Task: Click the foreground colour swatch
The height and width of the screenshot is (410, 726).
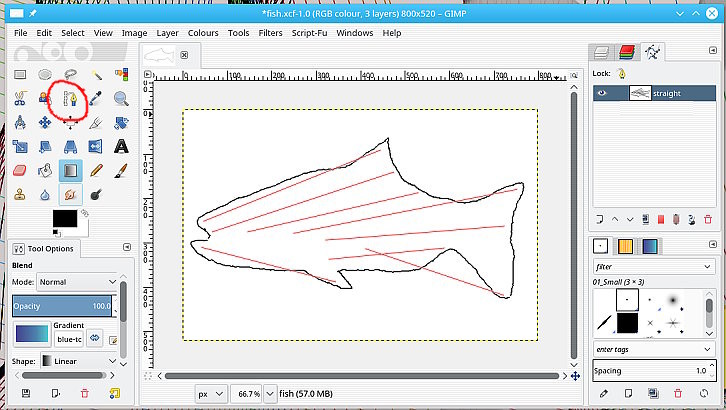Action: [65, 218]
